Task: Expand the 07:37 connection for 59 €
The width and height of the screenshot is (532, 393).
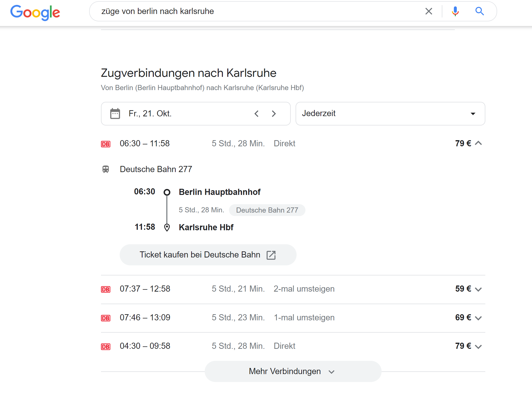Action: 478,289
